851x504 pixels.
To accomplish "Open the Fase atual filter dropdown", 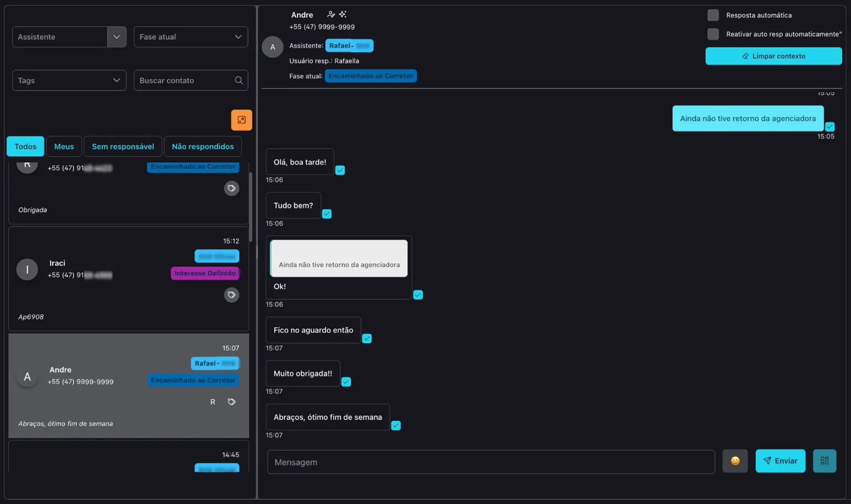I will coord(191,37).
